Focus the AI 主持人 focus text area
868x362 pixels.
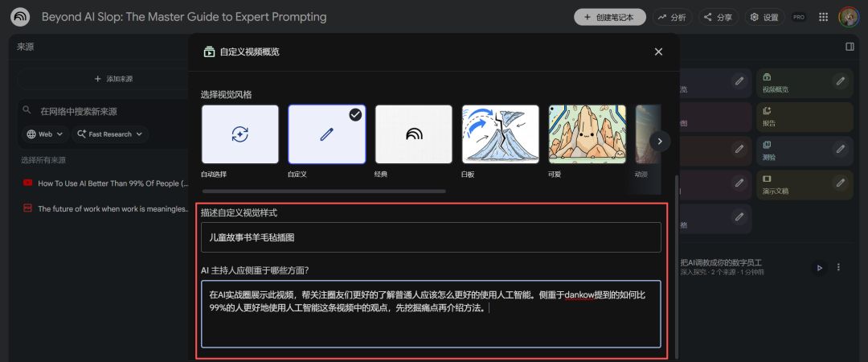point(432,314)
